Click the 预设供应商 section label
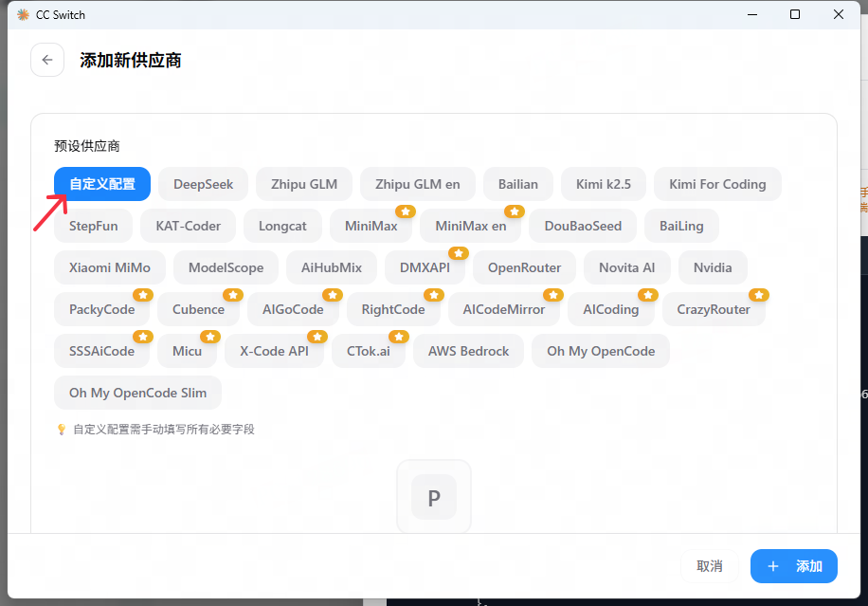The image size is (868, 606). click(x=87, y=146)
